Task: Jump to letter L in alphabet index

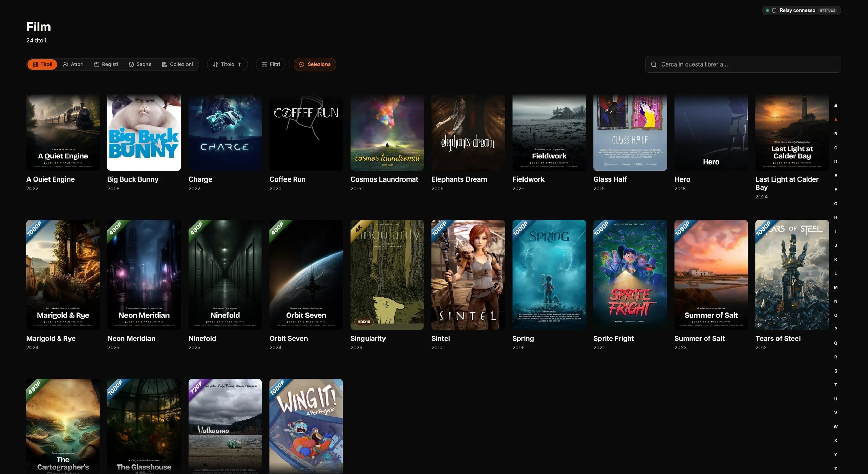Action: (x=836, y=273)
